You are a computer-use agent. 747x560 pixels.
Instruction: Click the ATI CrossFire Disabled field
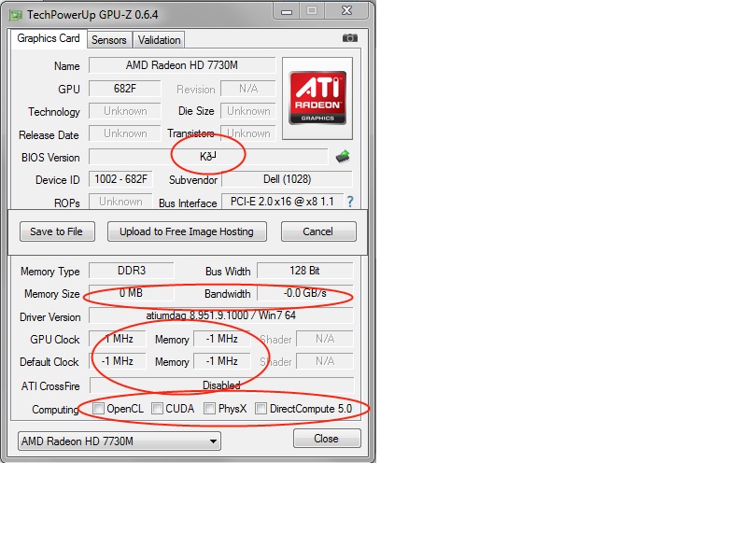(221, 385)
